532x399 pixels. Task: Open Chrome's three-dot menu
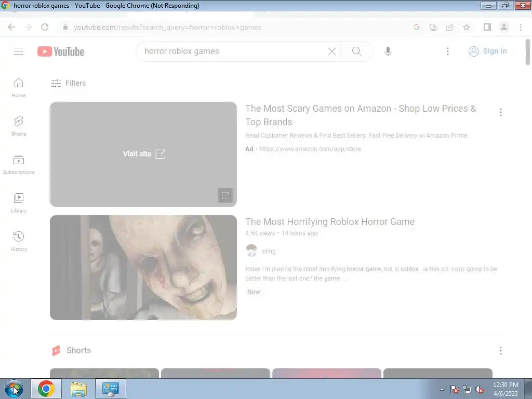tap(521, 27)
